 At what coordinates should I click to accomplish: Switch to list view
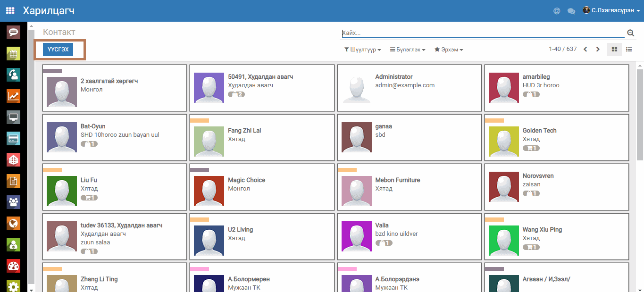(629, 50)
